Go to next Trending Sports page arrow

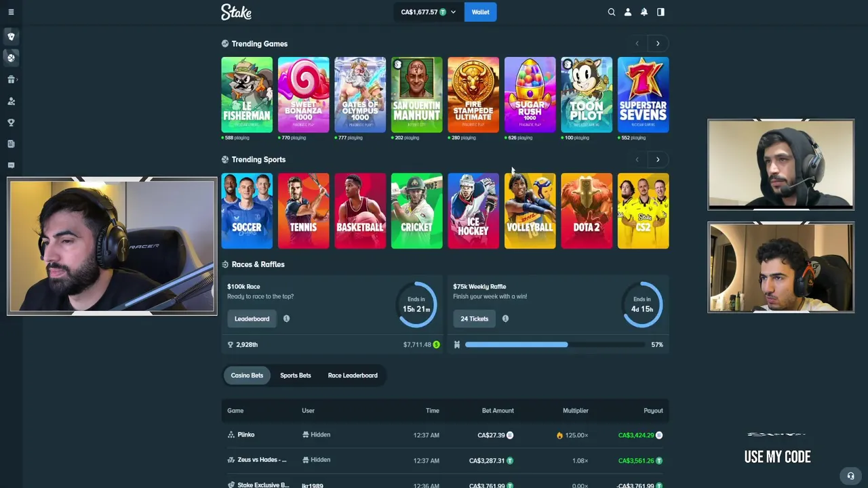[658, 160]
